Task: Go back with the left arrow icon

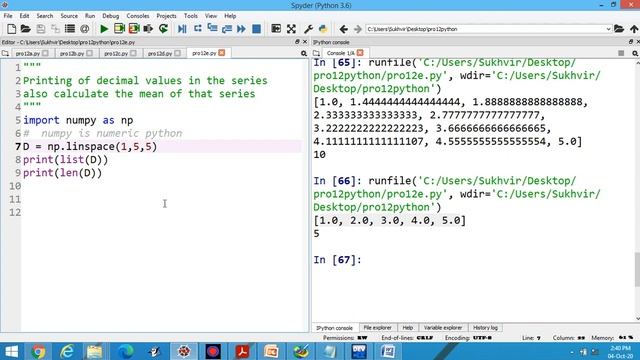Action: click(x=344, y=29)
